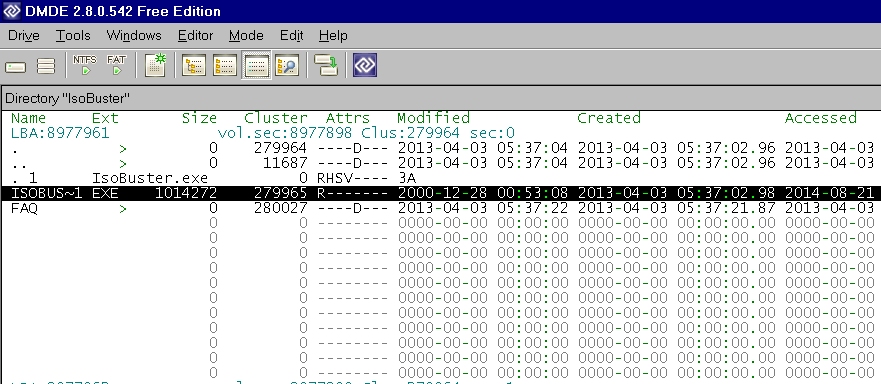Go to parent directory '..' arrow
Image resolution: width=881 pixels, height=384 pixels.
(x=122, y=164)
